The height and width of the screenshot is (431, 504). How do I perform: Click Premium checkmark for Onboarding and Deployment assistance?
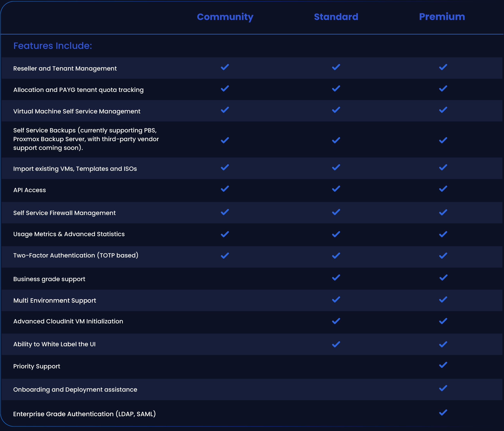443,388
